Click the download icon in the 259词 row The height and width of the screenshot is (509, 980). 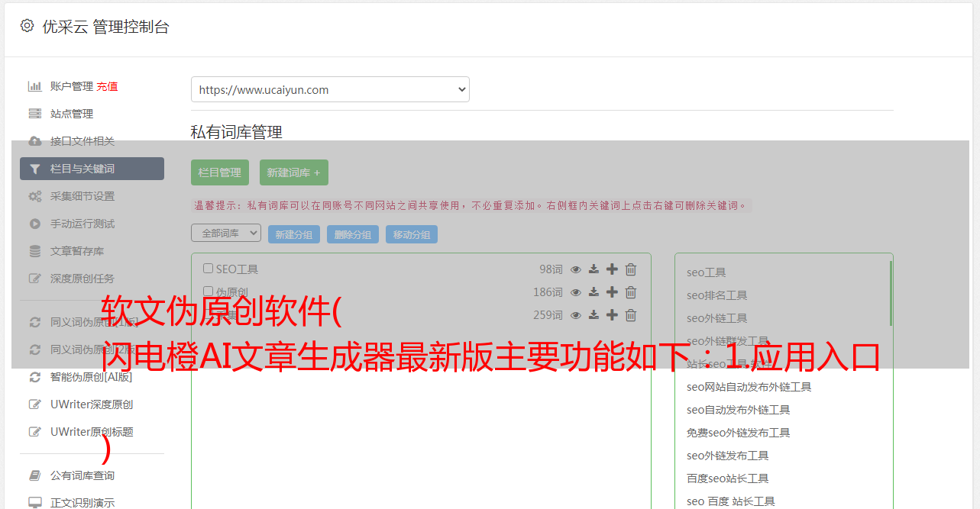(593, 315)
